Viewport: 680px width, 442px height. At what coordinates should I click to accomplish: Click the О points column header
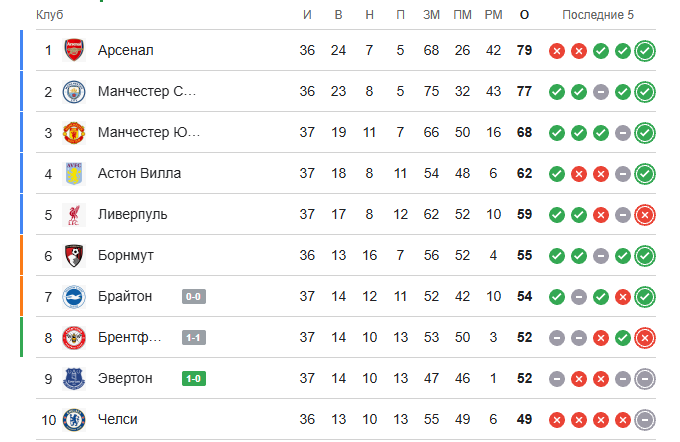click(x=524, y=15)
